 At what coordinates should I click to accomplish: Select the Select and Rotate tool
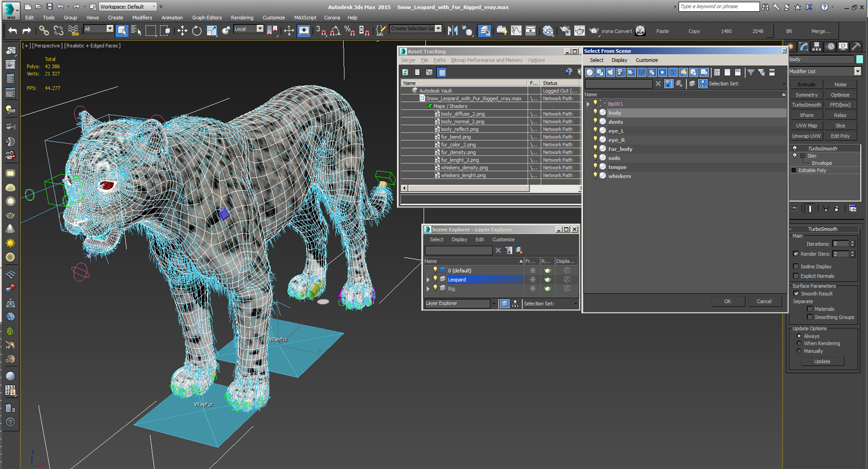coord(197,30)
